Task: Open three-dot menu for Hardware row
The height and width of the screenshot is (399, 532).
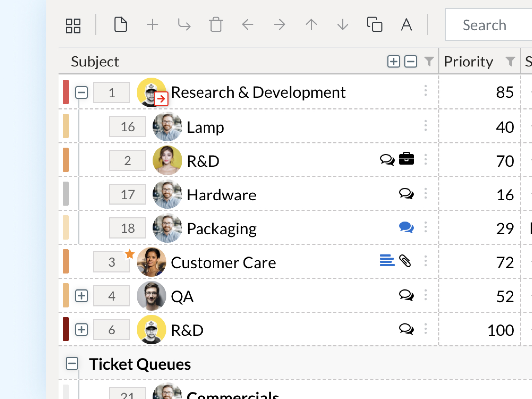Action: coord(425,194)
